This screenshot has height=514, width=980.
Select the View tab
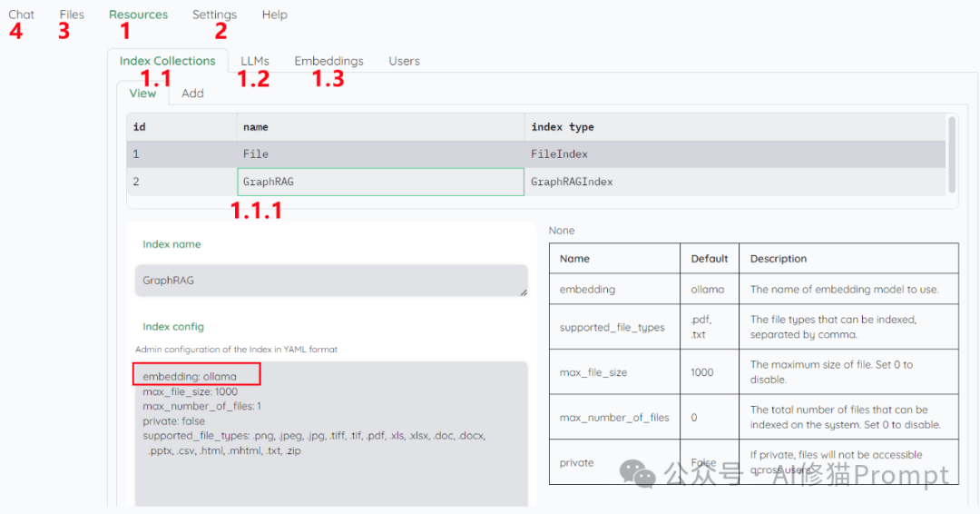142,93
